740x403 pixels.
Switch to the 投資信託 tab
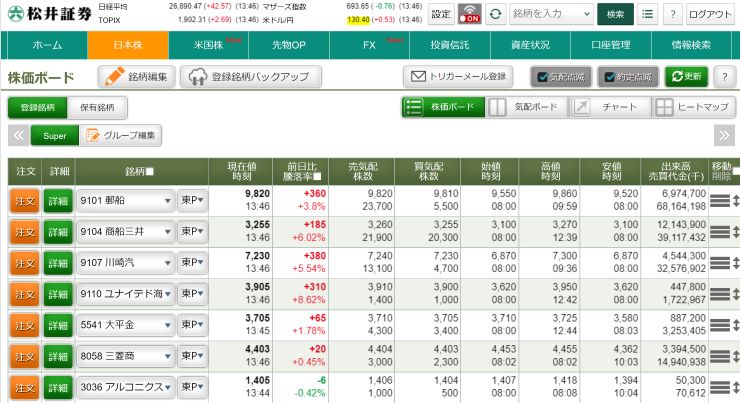[450, 45]
